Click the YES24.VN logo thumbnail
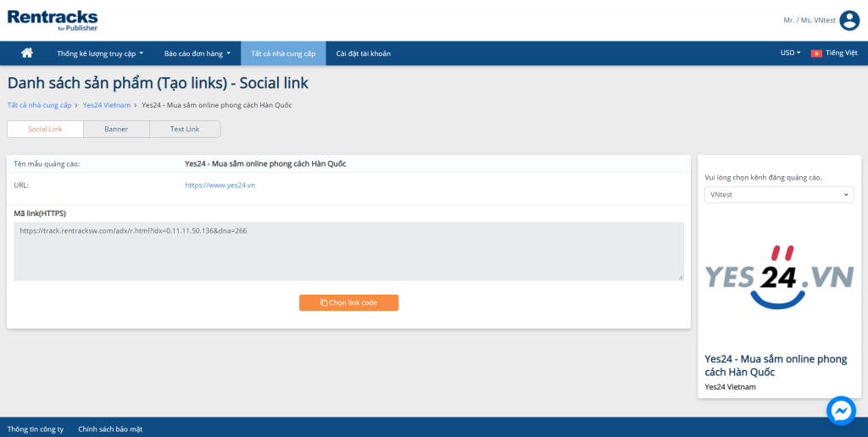Viewport: 868px width, 437px height. pyautogui.click(x=779, y=278)
